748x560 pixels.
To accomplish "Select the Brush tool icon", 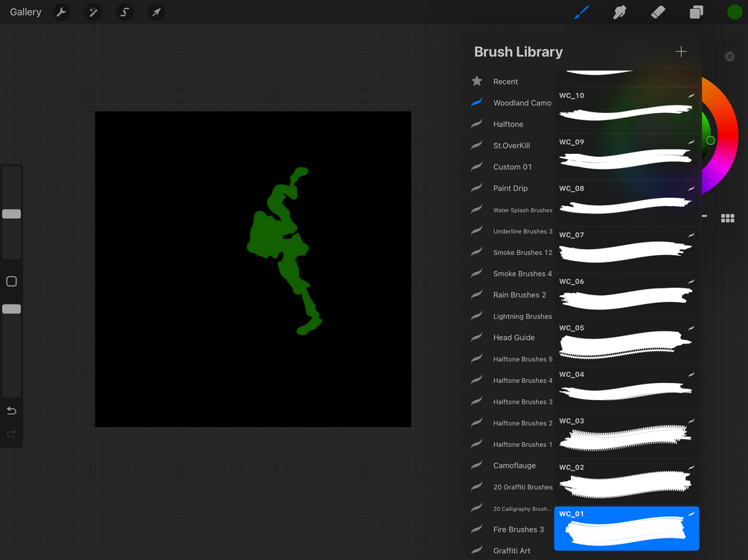I will tap(581, 12).
